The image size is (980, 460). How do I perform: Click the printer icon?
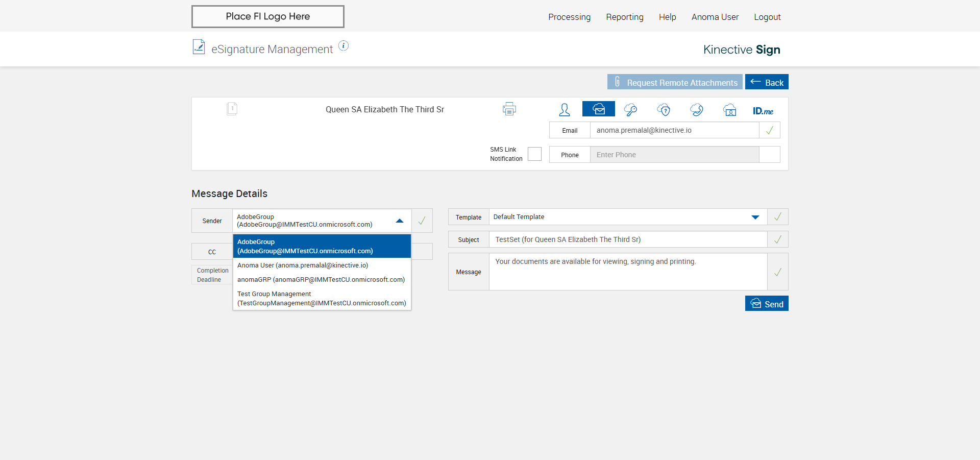pos(509,109)
